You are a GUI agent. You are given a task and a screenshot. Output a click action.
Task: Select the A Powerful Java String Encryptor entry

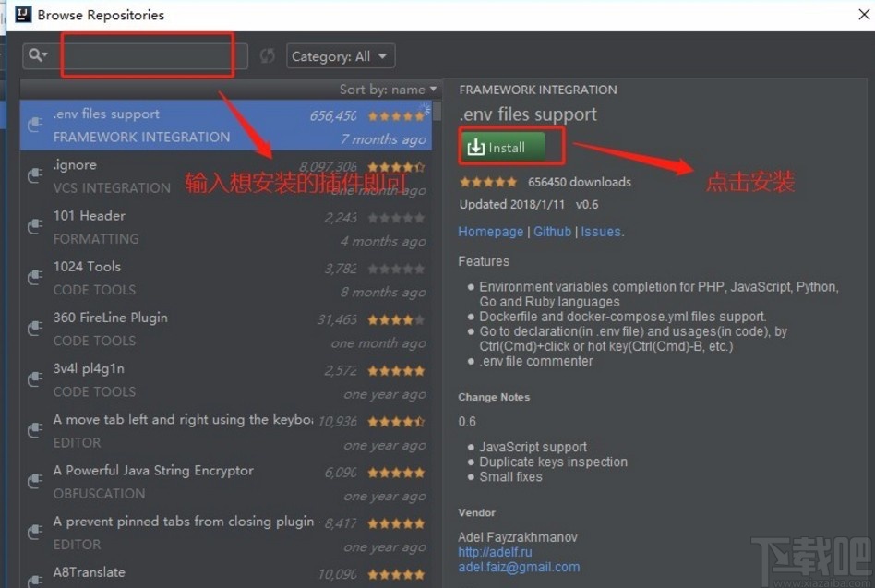pyautogui.click(x=185, y=481)
